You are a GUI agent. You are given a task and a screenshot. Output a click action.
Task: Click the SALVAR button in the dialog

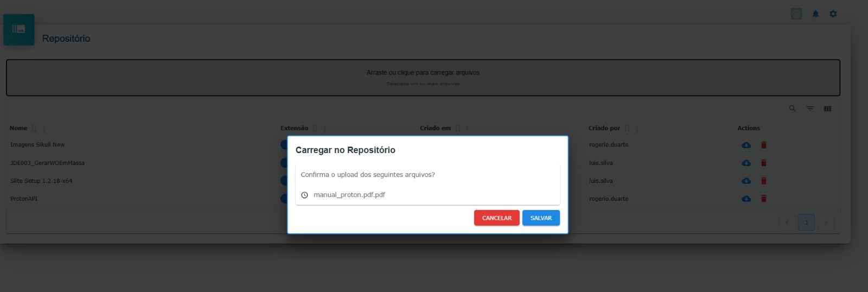[x=541, y=218]
